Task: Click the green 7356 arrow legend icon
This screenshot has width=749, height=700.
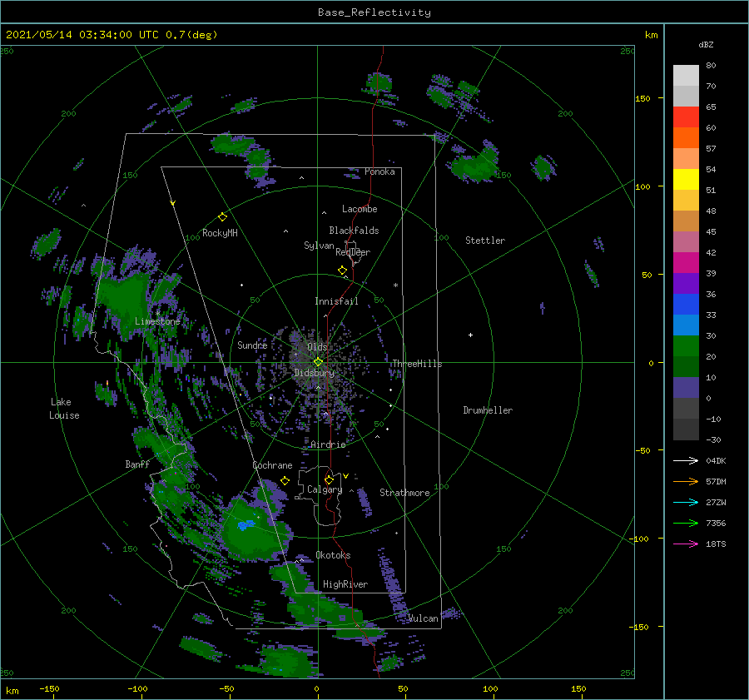Action: click(686, 524)
